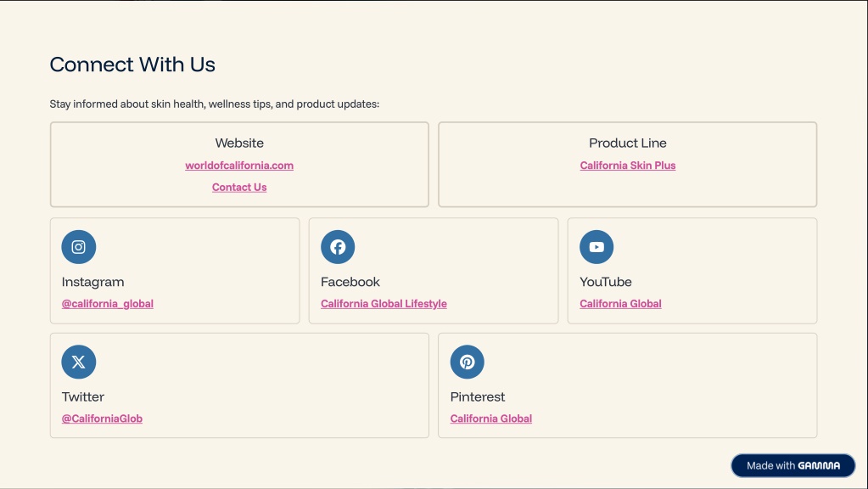This screenshot has height=489, width=868.
Task: Click the YouTube play icon
Action: tap(596, 247)
